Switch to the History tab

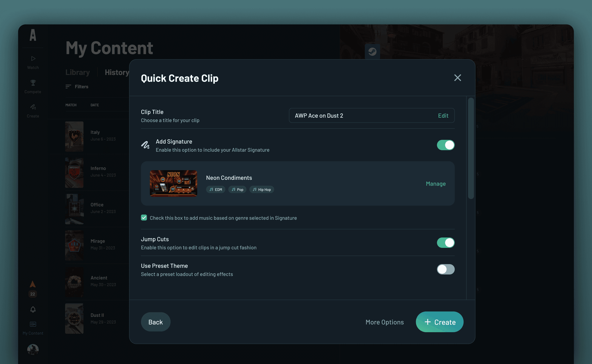[x=117, y=72]
